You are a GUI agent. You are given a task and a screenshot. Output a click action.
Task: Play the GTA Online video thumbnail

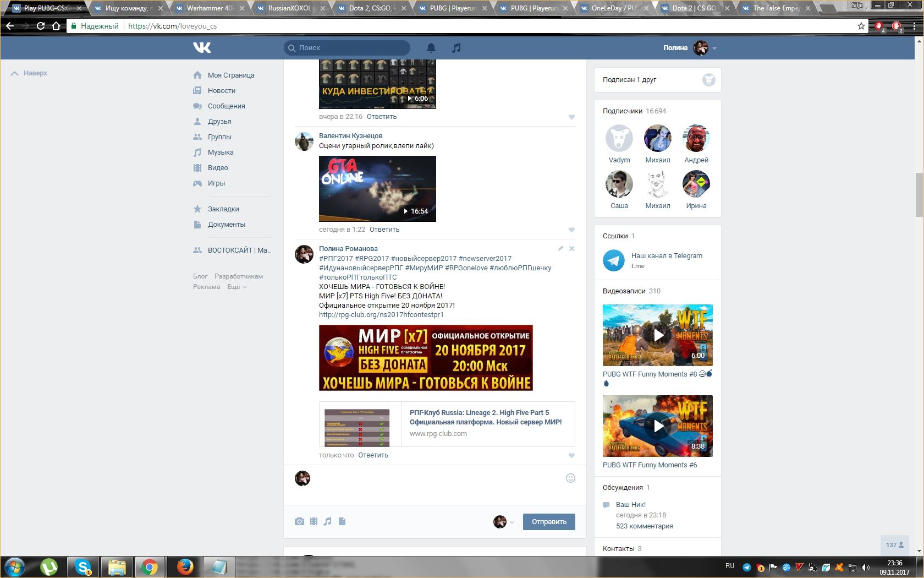377,189
